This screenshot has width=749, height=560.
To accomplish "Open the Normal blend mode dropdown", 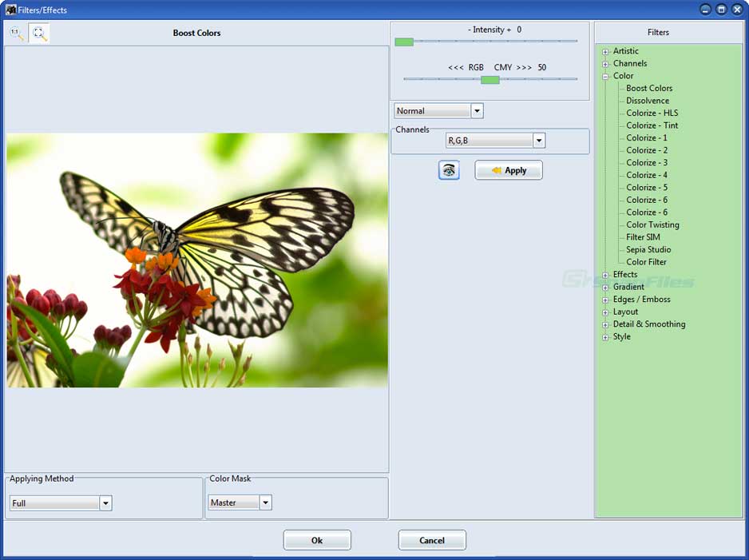I will [x=476, y=110].
